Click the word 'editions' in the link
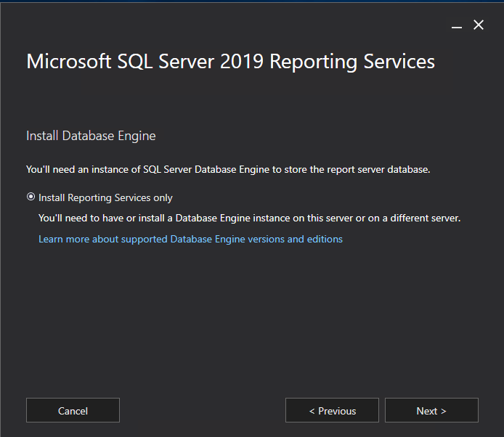The image size is (504, 437). click(323, 239)
